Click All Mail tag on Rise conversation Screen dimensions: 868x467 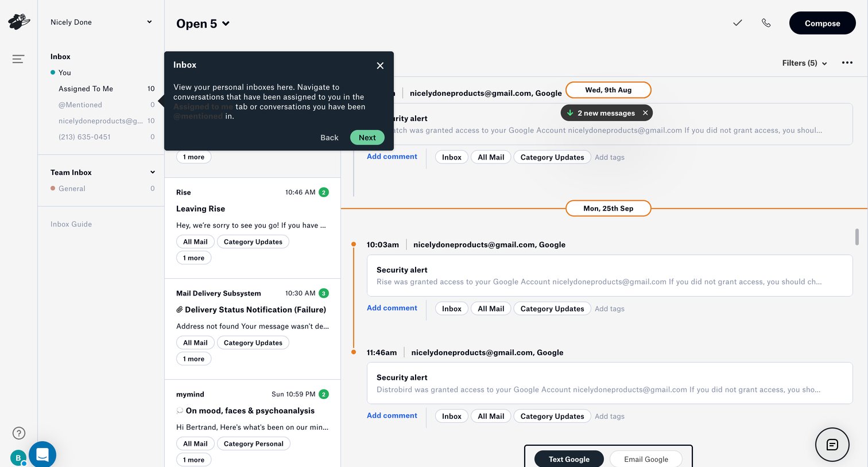(x=195, y=242)
